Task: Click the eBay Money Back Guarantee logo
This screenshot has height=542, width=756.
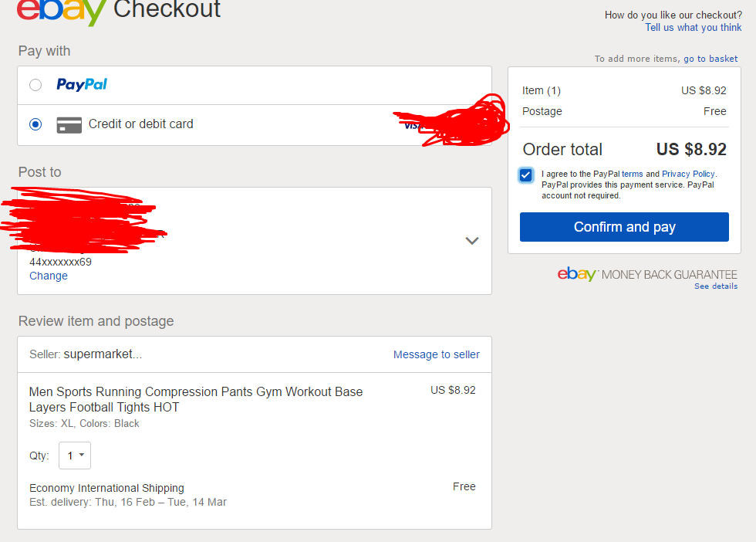Action: click(647, 274)
